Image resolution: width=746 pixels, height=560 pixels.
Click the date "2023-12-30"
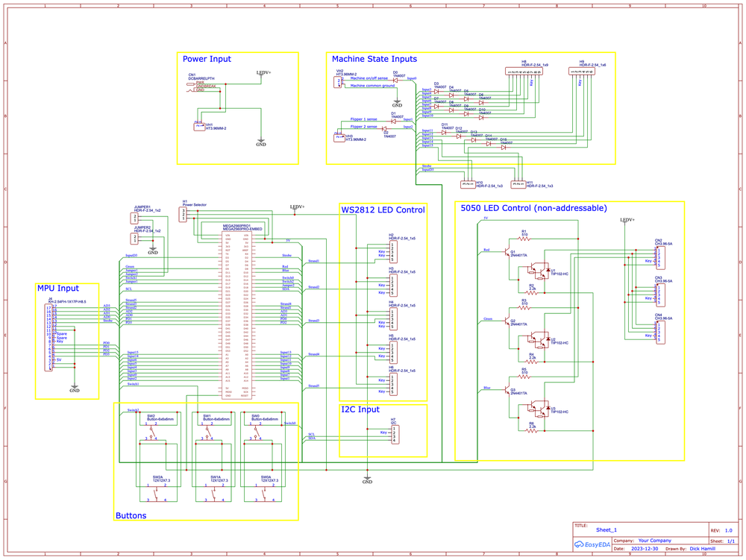pos(645,549)
